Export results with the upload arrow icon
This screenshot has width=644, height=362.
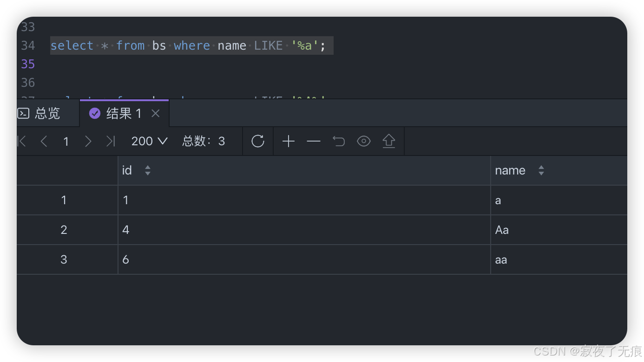pos(389,141)
